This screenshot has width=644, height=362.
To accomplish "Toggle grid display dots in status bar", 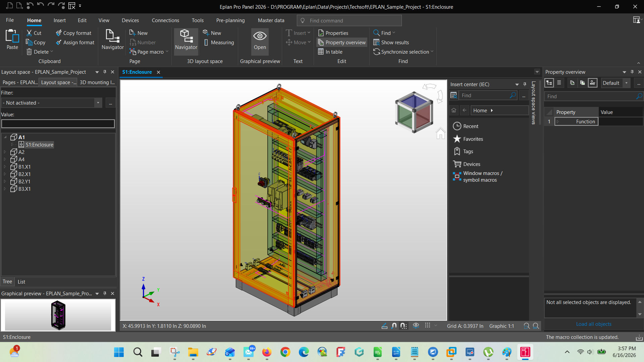I will tap(427, 325).
